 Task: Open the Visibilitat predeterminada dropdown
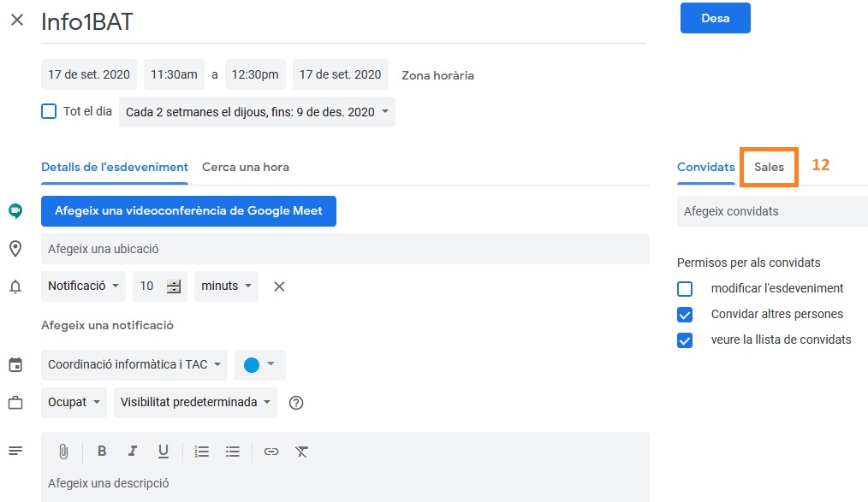[x=195, y=403]
